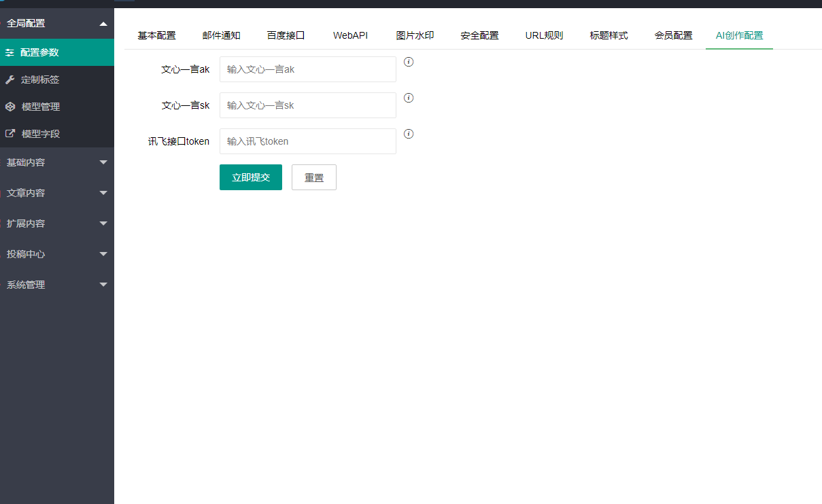
Task: Expand the 投稿中心 sidebar menu
Action: point(56,254)
